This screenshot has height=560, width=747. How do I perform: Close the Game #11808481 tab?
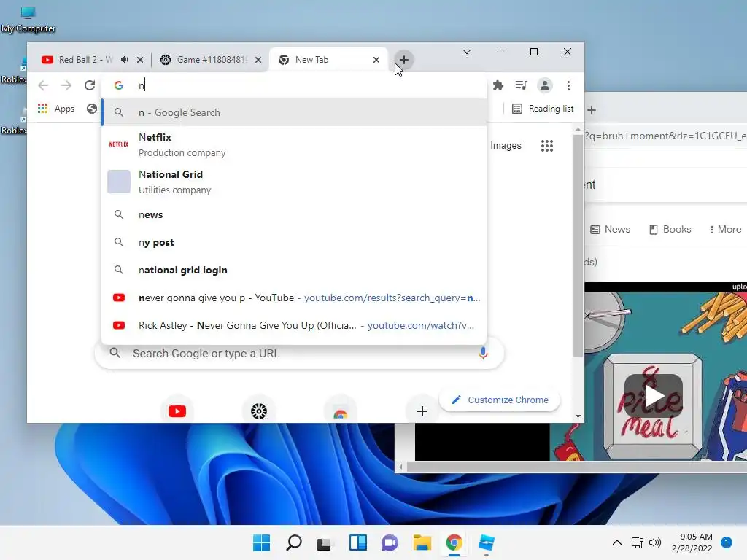258,60
